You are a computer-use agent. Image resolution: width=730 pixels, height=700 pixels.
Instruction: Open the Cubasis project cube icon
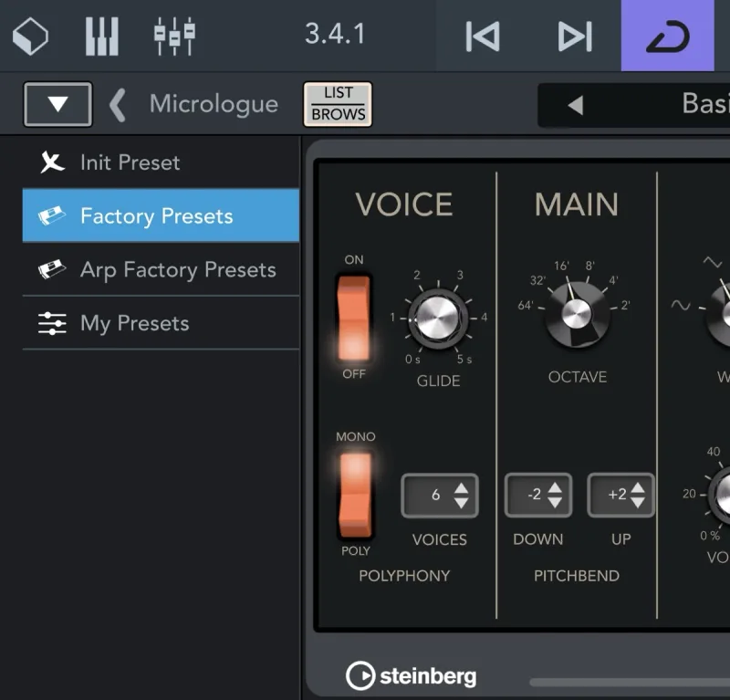30,36
